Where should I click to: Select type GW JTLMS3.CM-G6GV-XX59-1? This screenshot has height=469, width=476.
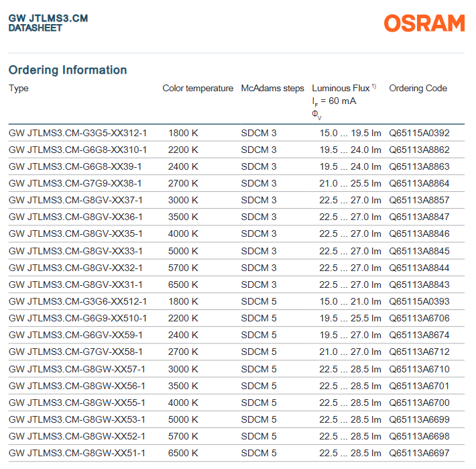(x=76, y=335)
